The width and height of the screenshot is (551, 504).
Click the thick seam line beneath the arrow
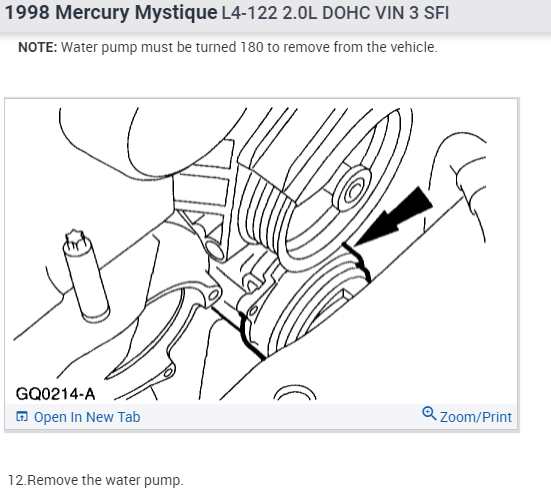[357, 263]
